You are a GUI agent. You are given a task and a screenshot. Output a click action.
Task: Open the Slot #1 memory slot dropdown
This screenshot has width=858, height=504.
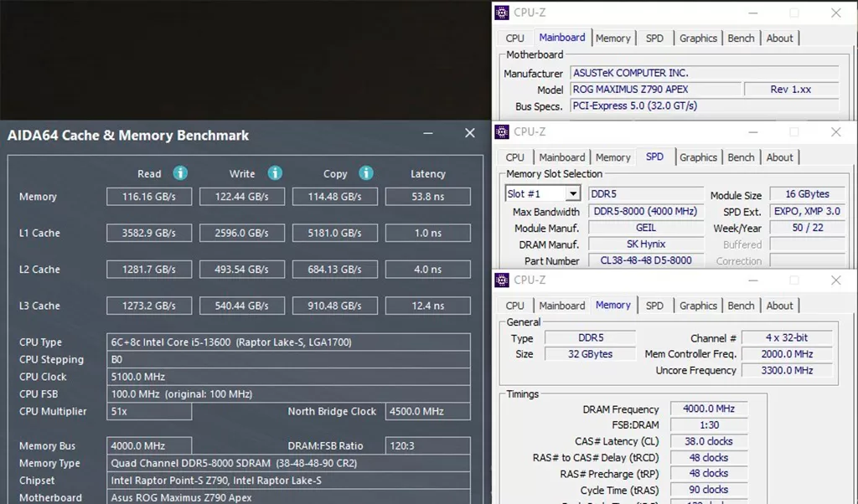pos(572,194)
